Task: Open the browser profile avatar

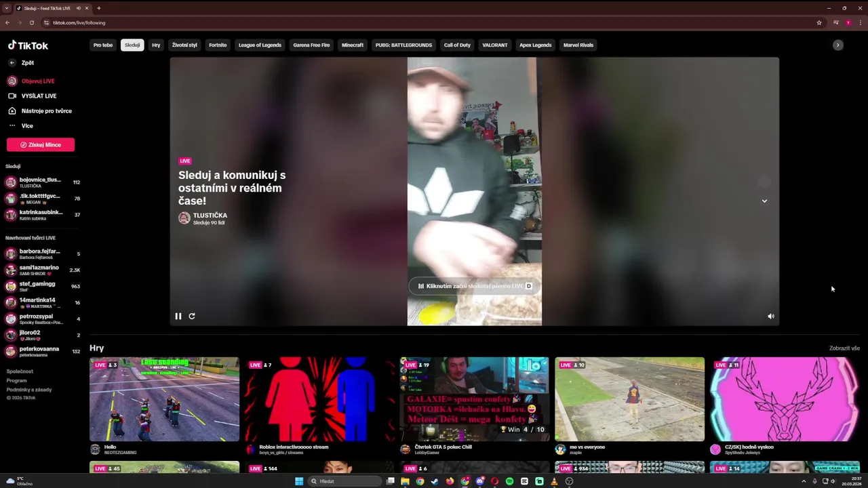Action: point(848,22)
